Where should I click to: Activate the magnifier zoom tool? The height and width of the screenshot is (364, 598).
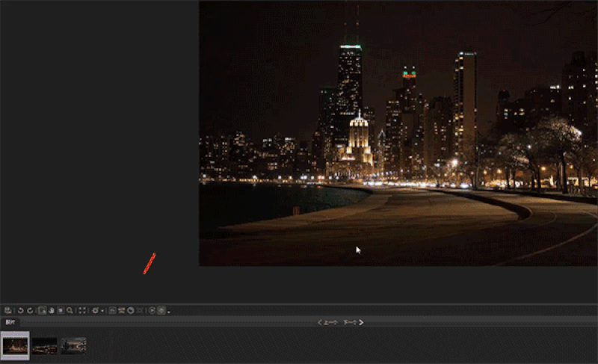click(70, 310)
